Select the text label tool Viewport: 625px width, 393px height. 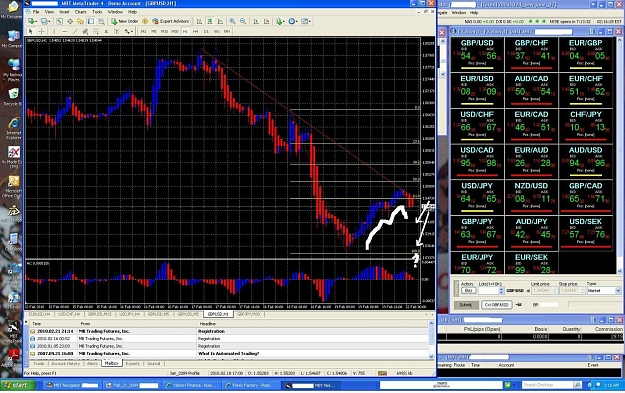116,31
